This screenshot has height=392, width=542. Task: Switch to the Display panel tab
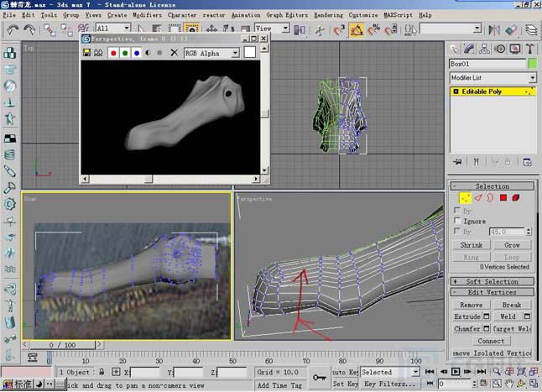[515, 49]
